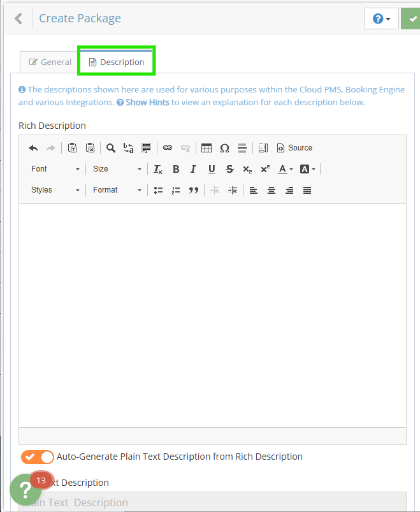Toggle Show Blocks icon

(x=263, y=148)
